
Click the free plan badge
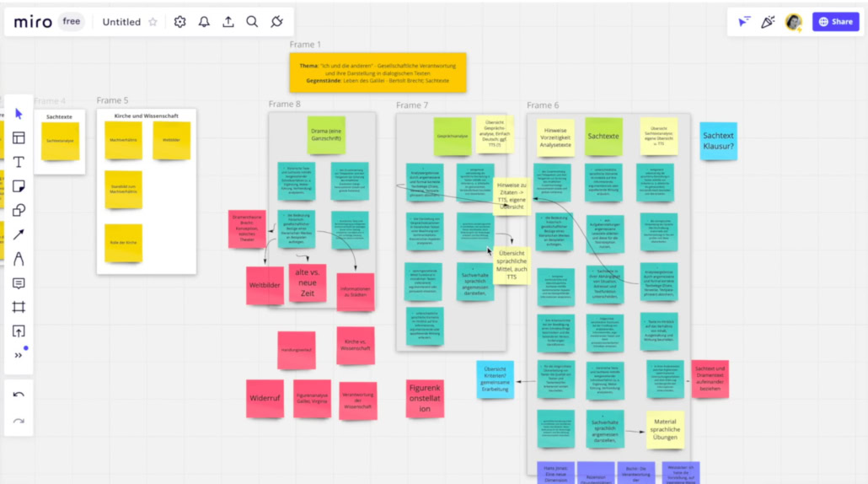72,22
